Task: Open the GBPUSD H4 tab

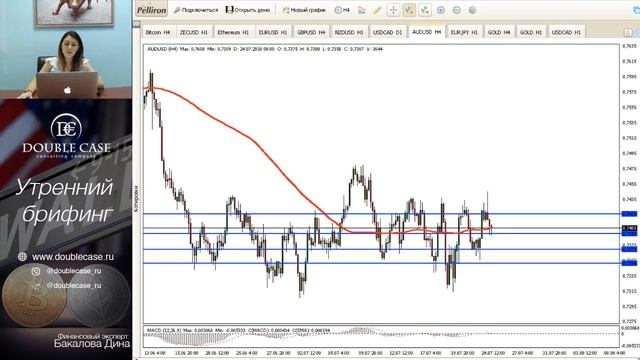Action: point(311,32)
